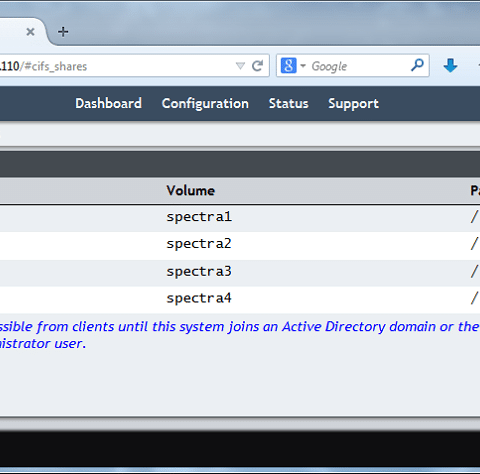Click the magnifying glass search icon
Viewport: 480px width, 474px height.
(x=417, y=65)
